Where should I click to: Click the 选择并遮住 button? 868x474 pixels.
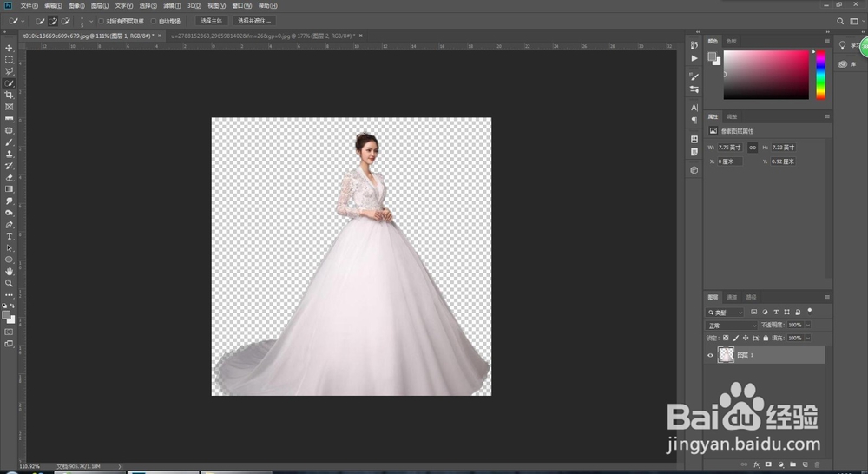[254, 20]
